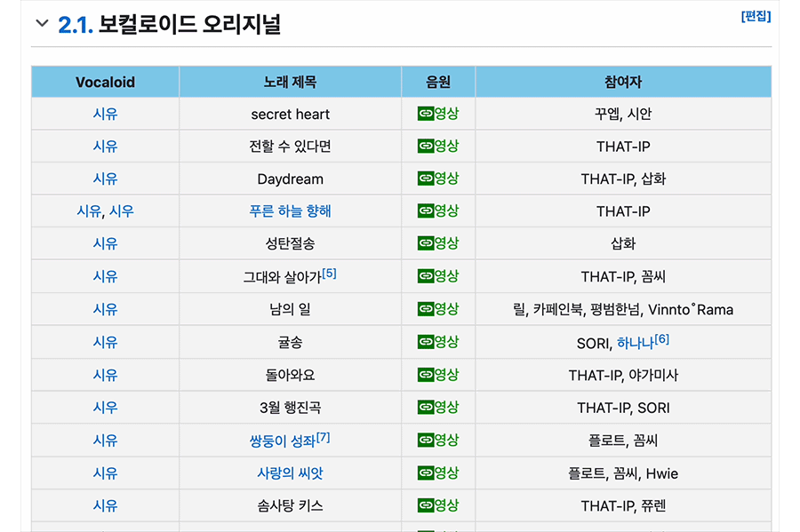Jump to footnote [5] after 그대와 살아가
800x532 pixels.
[329, 273]
